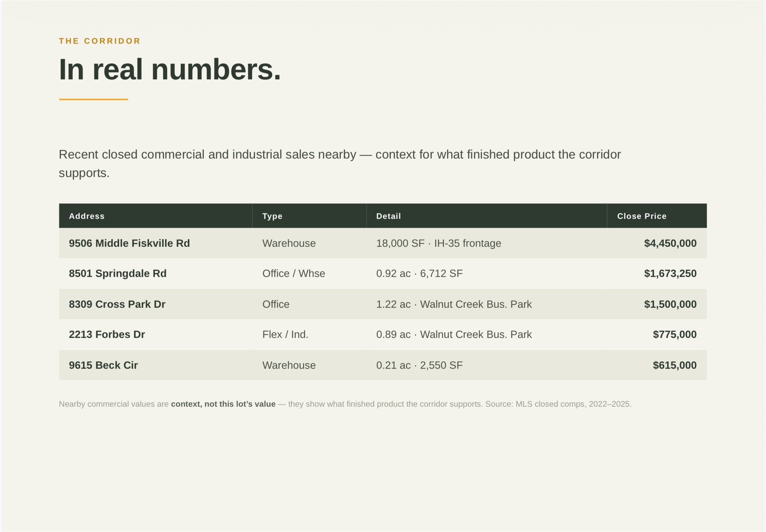Click the 8501 Springdale Rd address
Viewport: 766px width, 532px height.
point(118,274)
